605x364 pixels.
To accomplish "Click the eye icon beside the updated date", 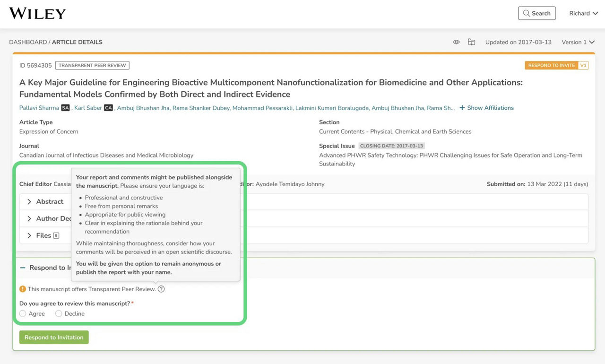I will pos(456,42).
